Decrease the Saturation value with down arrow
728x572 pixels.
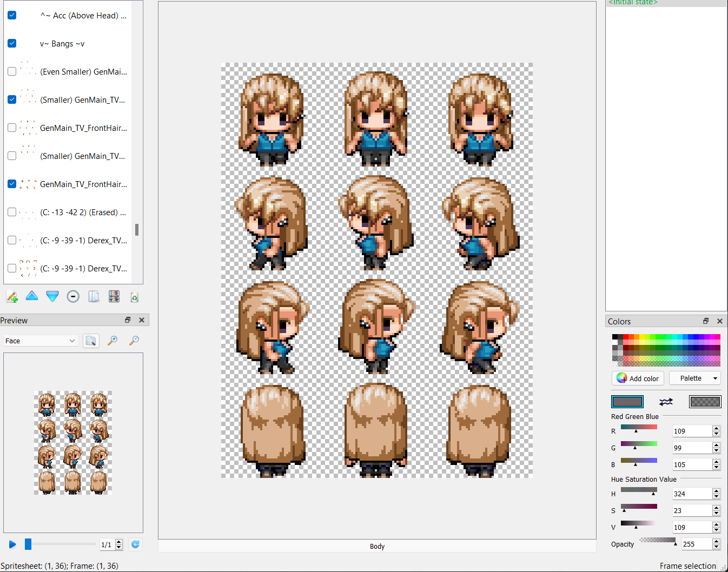point(717,514)
